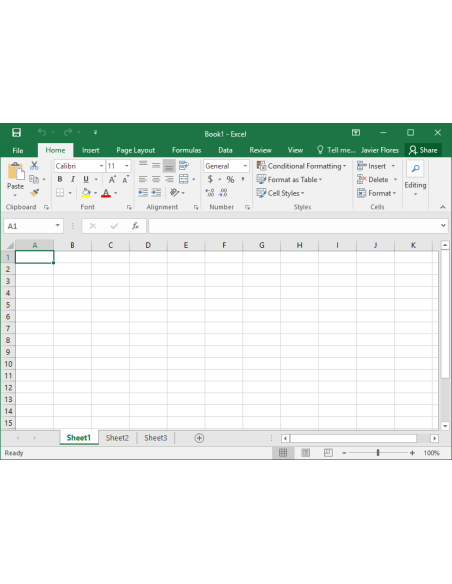
Task: Apply Percent Style format
Action: point(230,180)
